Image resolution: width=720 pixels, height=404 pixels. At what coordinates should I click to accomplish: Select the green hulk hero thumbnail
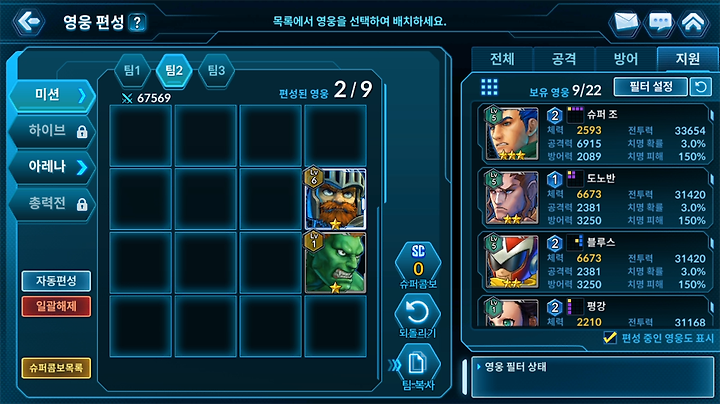pyautogui.click(x=335, y=263)
